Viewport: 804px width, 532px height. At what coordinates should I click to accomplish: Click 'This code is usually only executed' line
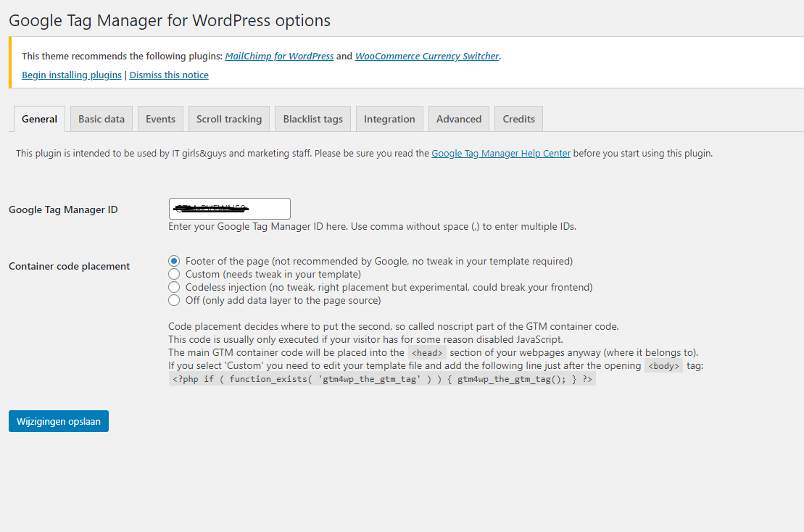click(365, 339)
